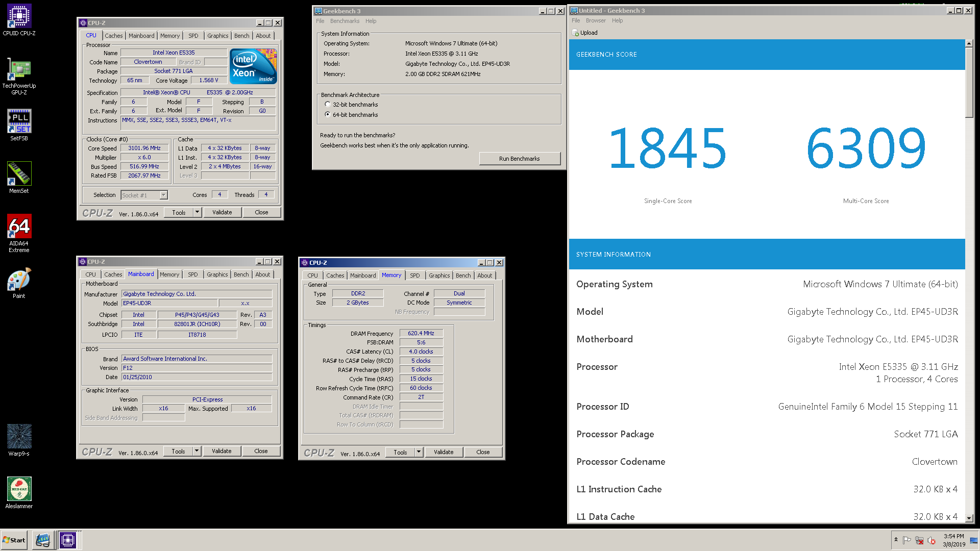Image resolution: width=980 pixels, height=551 pixels.
Task: Open Graphics tab in top CPU-Z window
Action: tap(218, 36)
